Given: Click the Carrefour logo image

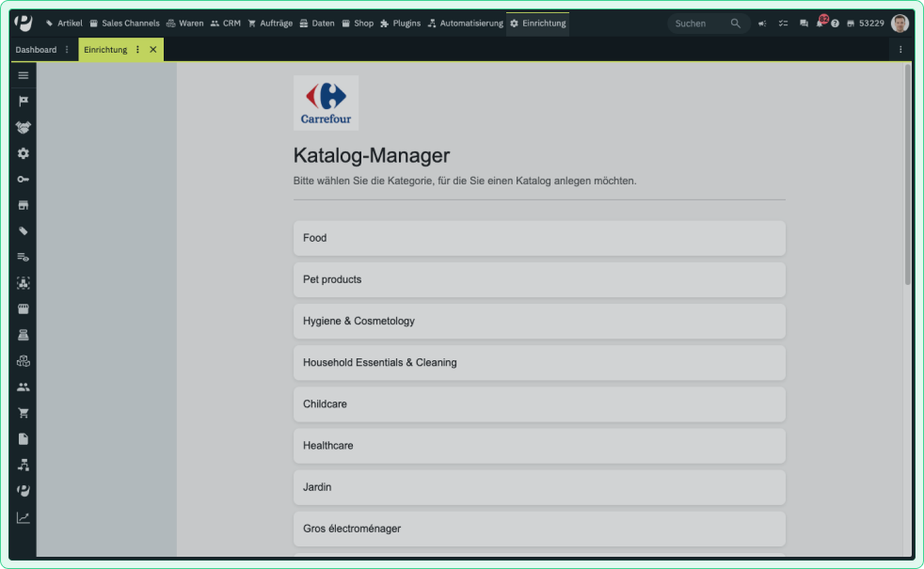Looking at the screenshot, I should click(326, 103).
